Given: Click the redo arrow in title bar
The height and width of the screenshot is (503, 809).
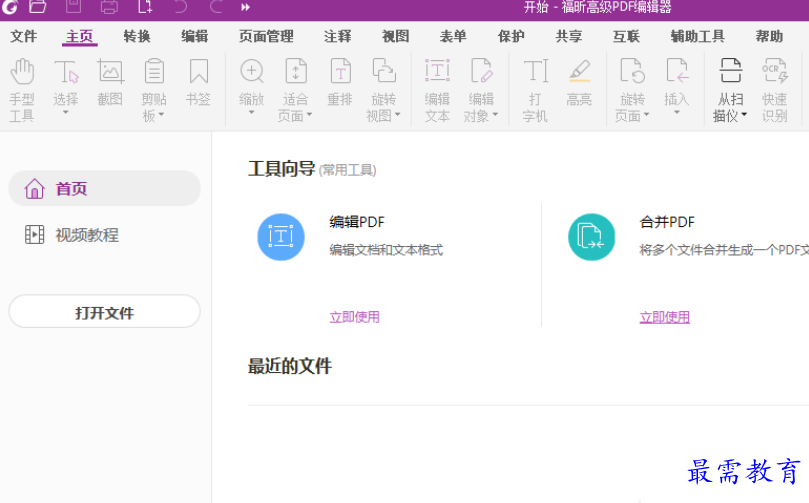Looking at the screenshot, I should 216,7.
